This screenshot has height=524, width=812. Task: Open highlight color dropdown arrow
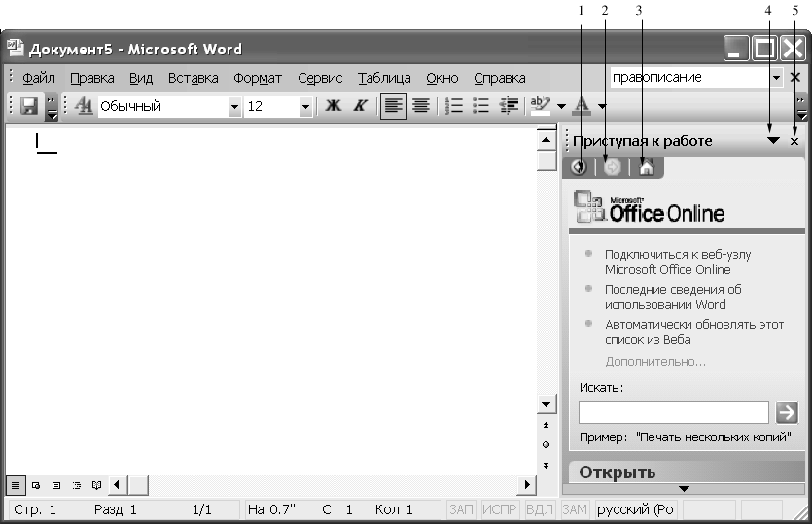pyautogui.click(x=561, y=107)
